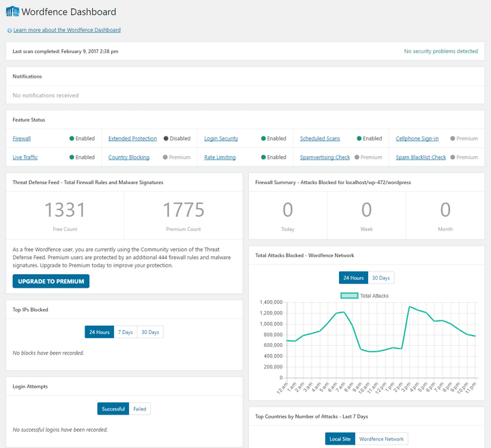The height and width of the screenshot is (448, 491).
Task: Click the chart peak near 3pm
Action: (x=410, y=307)
